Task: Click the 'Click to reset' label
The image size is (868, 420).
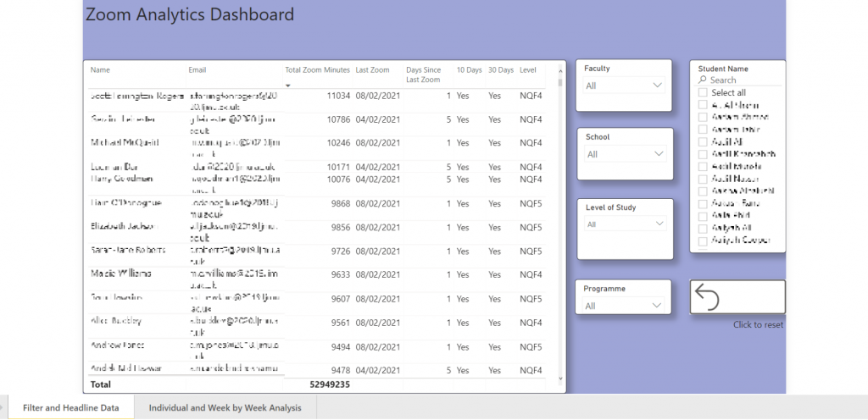Action: (x=759, y=325)
